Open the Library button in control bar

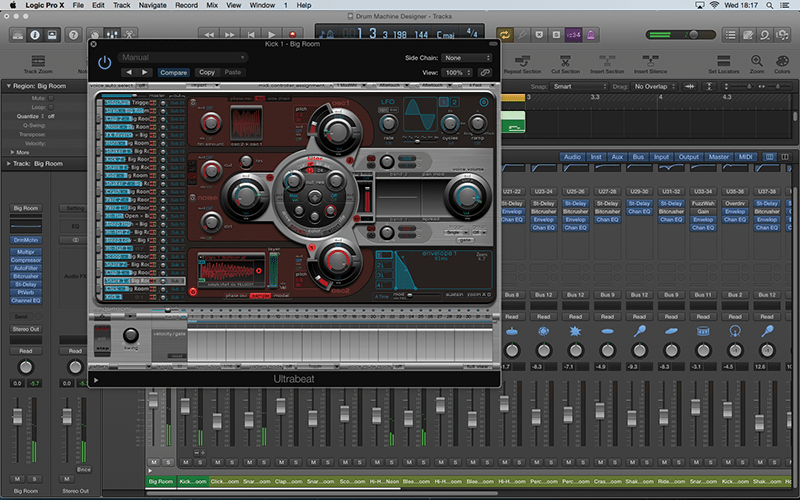[x=17, y=35]
